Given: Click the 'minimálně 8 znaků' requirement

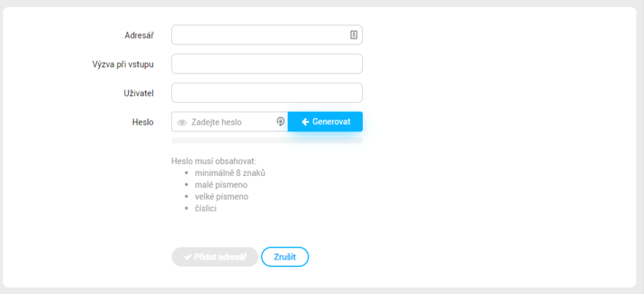Looking at the screenshot, I should click(x=230, y=173).
